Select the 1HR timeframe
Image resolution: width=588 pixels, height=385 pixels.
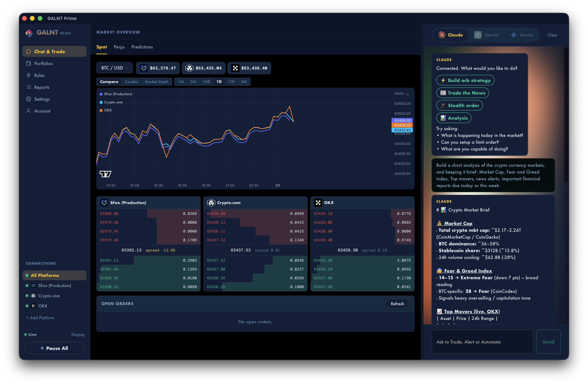tap(206, 82)
